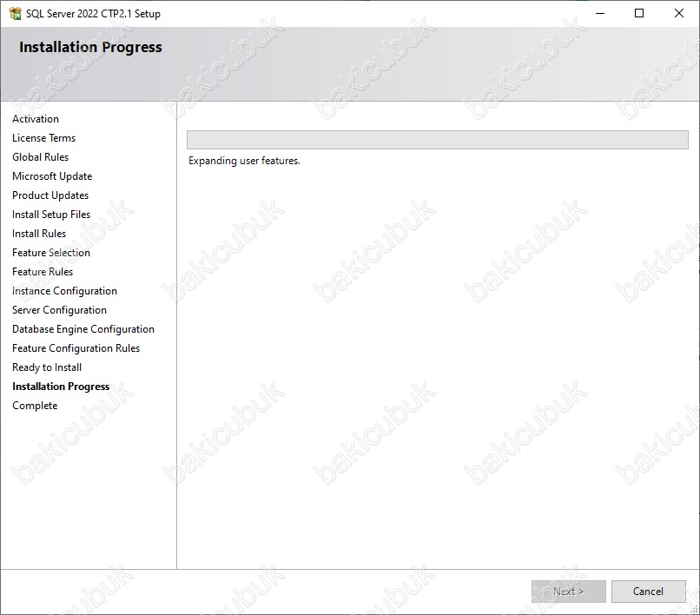Select the Server Configuration step

coord(59,310)
